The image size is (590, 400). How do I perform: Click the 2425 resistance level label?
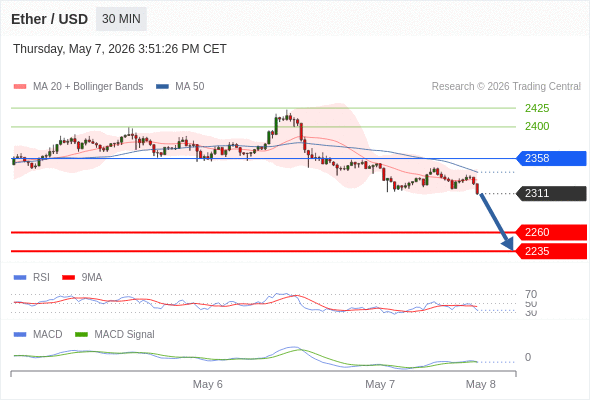(537, 108)
